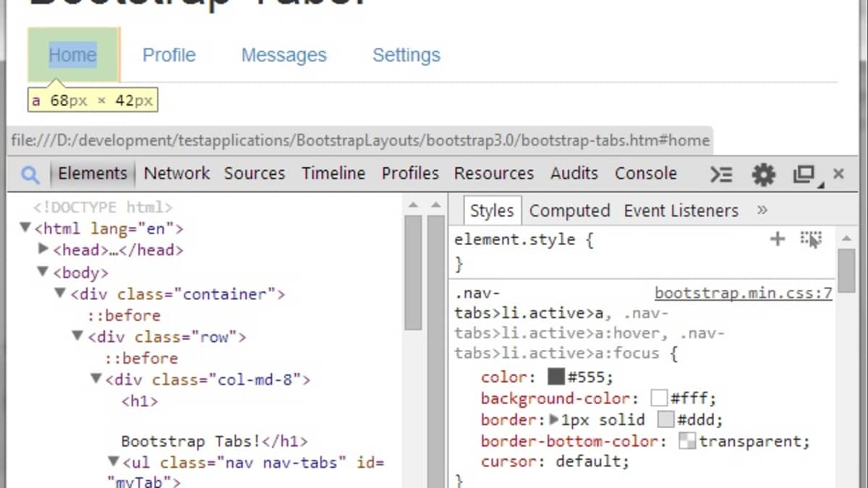Collapse the html lang="en" node
Image resolution: width=868 pixels, height=488 pixels.
point(24,228)
